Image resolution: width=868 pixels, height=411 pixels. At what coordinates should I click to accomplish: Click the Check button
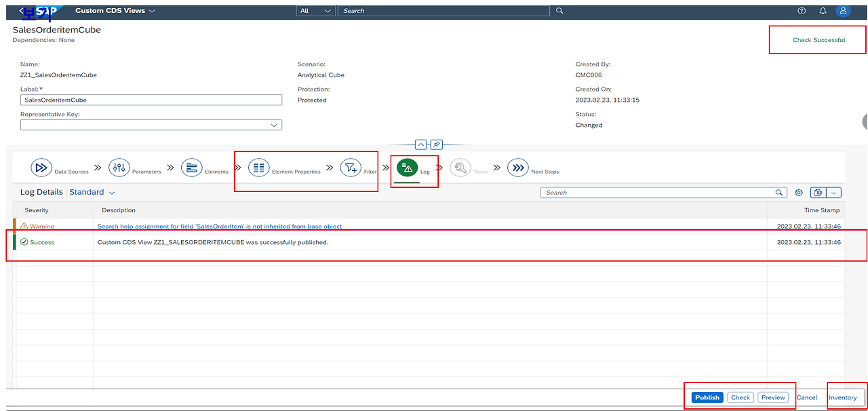[741, 397]
